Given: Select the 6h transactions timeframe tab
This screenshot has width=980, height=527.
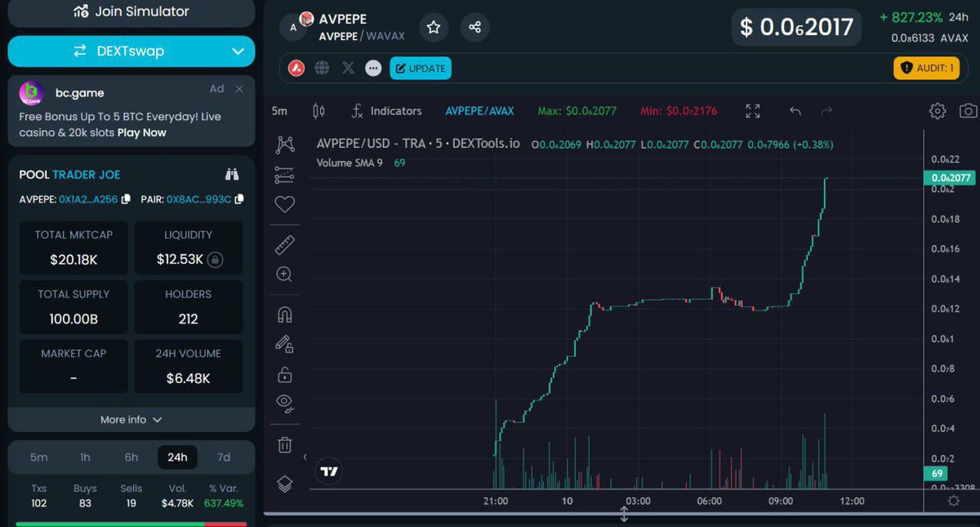Looking at the screenshot, I should click(x=131, y=458).
